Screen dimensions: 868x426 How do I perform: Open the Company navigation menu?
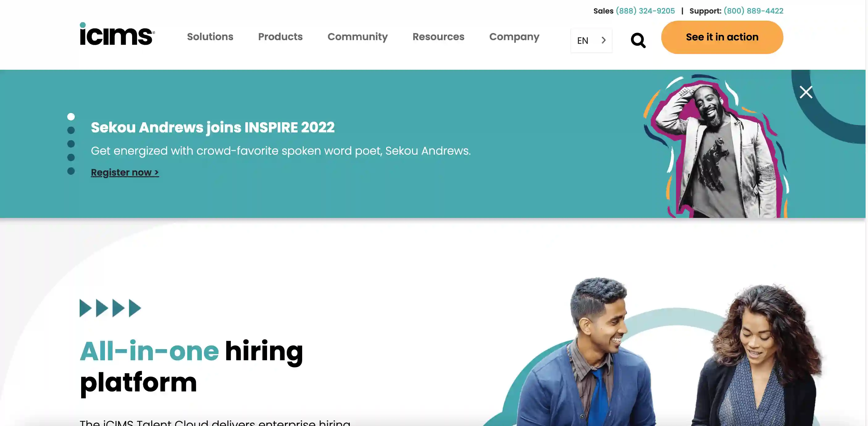[514, 36]
